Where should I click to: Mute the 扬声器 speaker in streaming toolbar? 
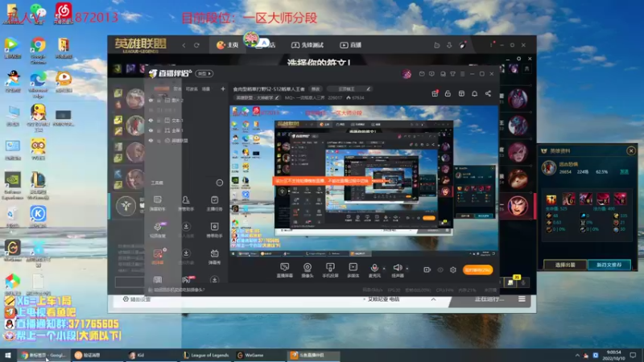pos(397,269)
